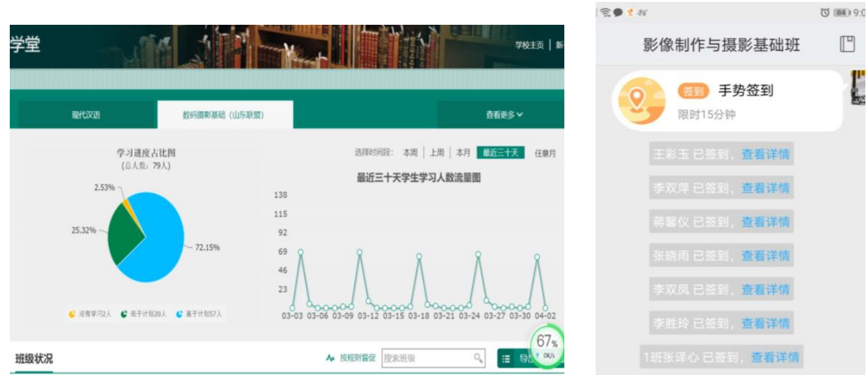The image size is (868, 375).
Task: Click the search magnifier icon in 搜索班级 box
Action: click(478, 357)
